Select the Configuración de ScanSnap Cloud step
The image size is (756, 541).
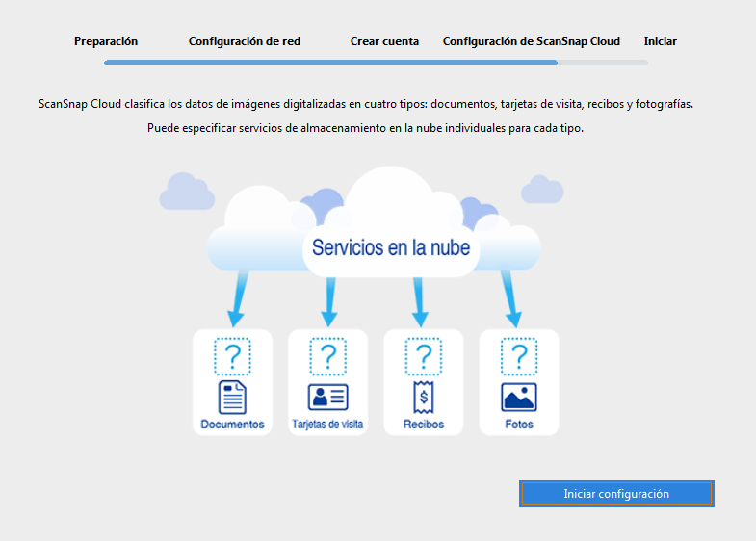[x=532, y=42]
